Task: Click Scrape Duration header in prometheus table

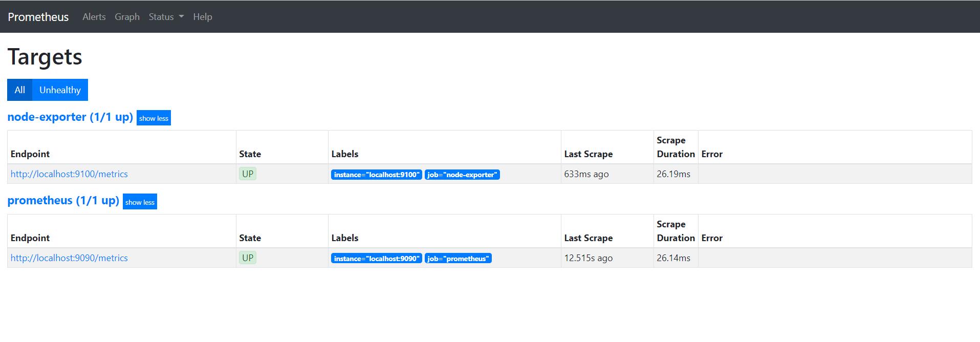Action: 676,231
